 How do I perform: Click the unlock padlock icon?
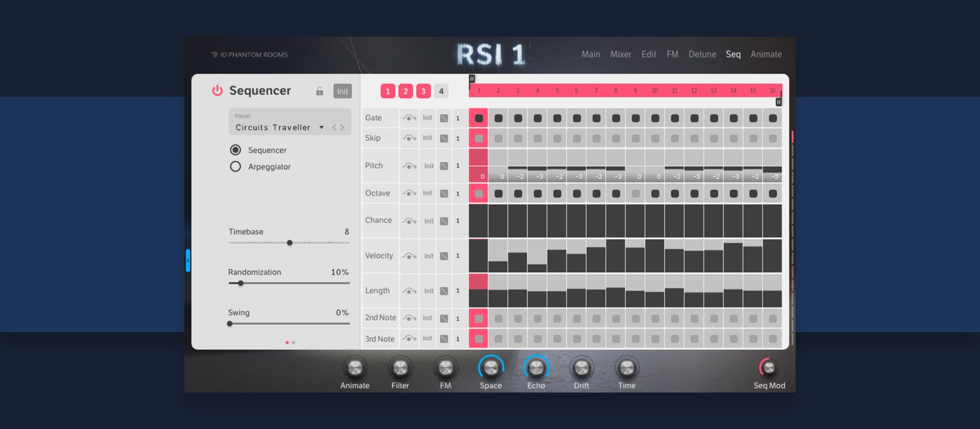[x=319, y=91]
